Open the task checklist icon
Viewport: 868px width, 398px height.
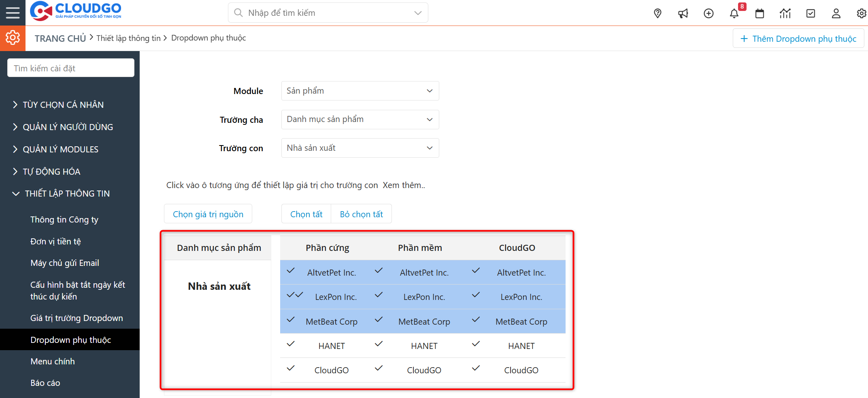pos(811,13)
